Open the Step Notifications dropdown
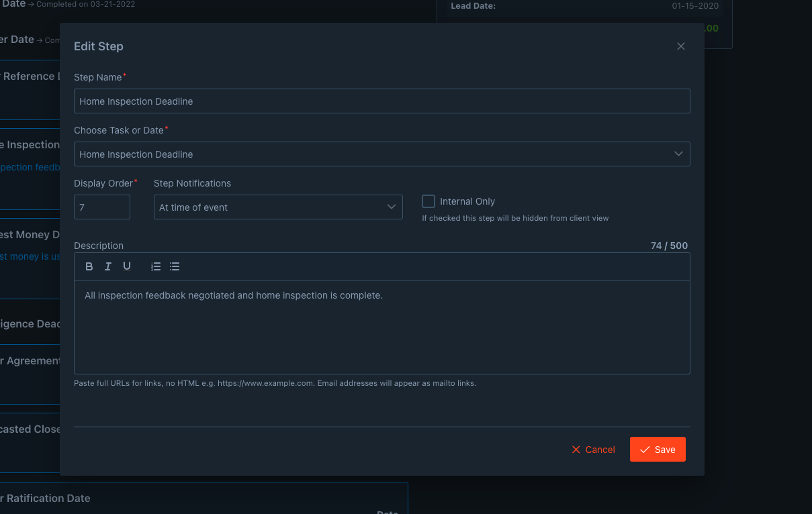This screenshot has width=812, height=514. [278, 207]
